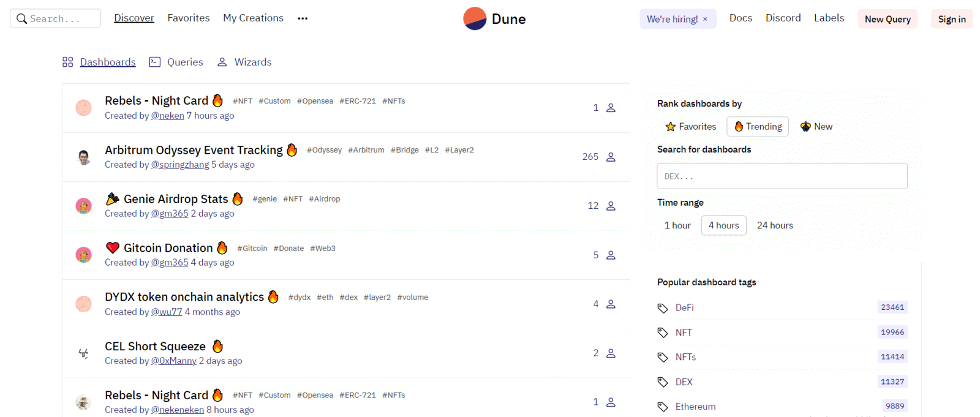Click nekeneken's avatar on the lower Rebels row
The height and width of the screenshot is (417, 980).
click(x=84, y=402)
